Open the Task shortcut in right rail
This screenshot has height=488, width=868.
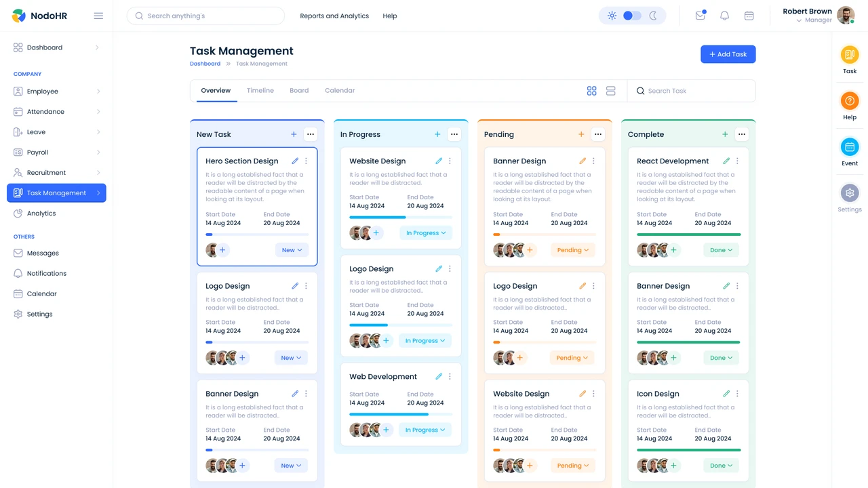(x=850, y=60)
